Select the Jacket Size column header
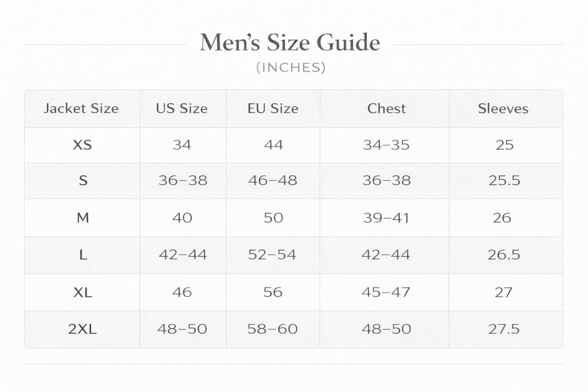Image resolution: width=588 pixels, height=392 pixels. click(81, 109)
